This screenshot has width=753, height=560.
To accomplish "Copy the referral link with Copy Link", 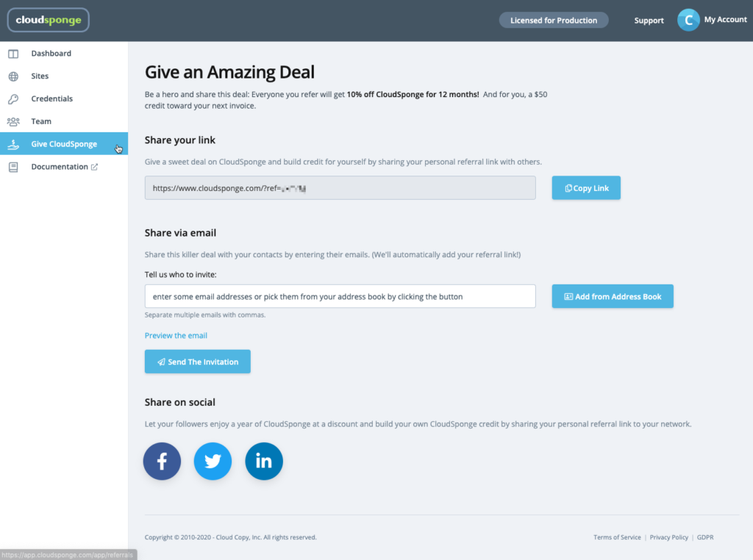I will 586,188.
